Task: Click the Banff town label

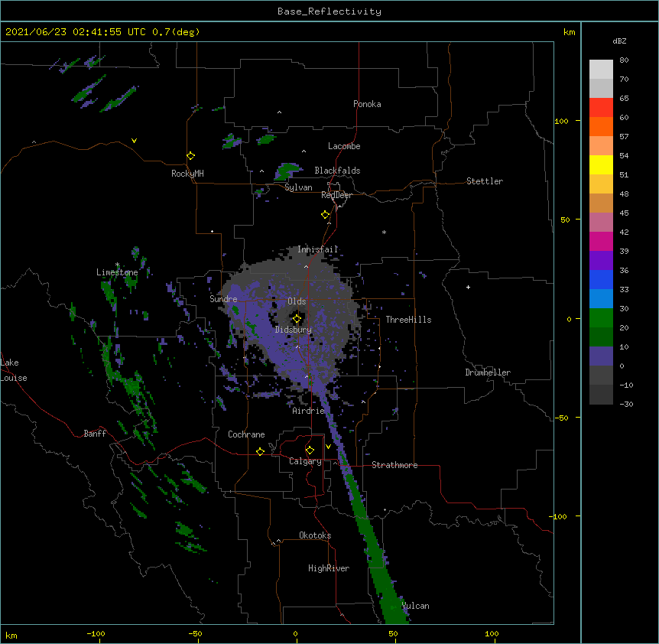Action: point(95,434)
